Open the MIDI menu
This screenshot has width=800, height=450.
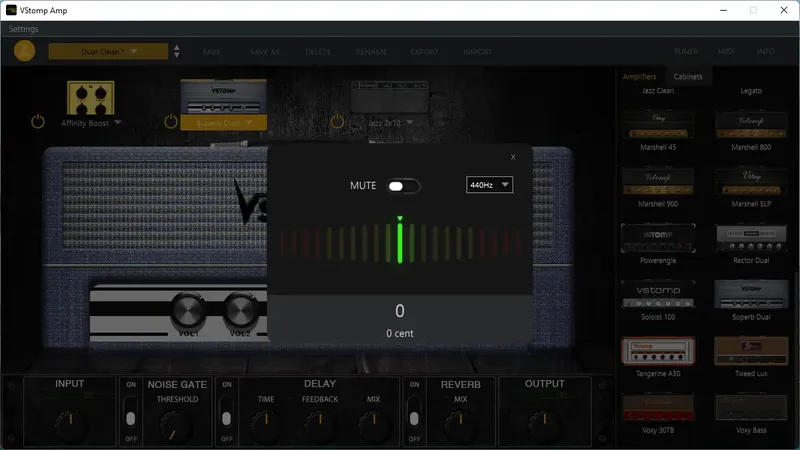point(726,52)
